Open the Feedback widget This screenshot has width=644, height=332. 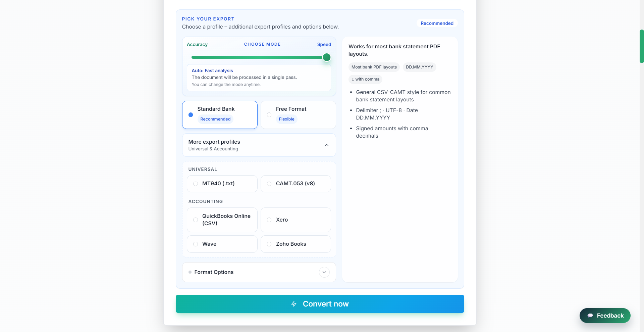605,316
